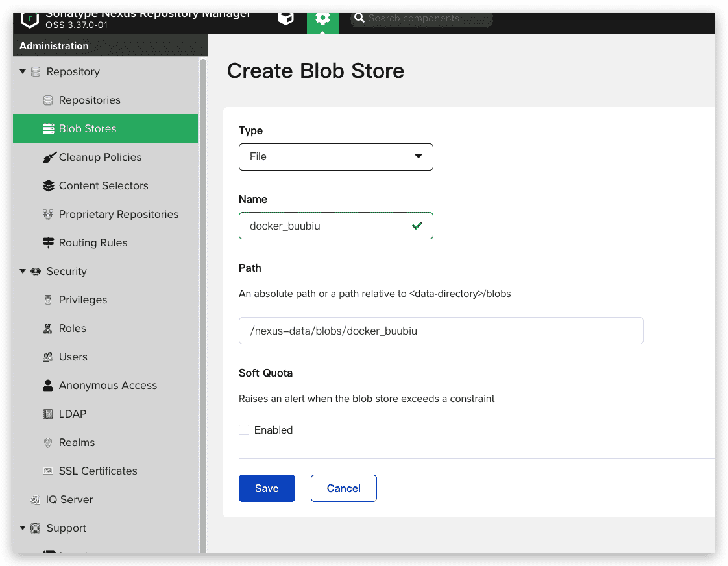Screen dimensions: 728x566
Task: Click the Cleanup Policies broom icon
Action: pyautogui.click(x=48, y=158)
